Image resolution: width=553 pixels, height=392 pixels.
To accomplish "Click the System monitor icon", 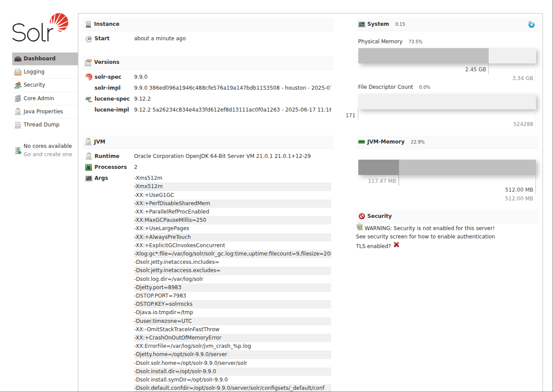I will tap(362, 24).
